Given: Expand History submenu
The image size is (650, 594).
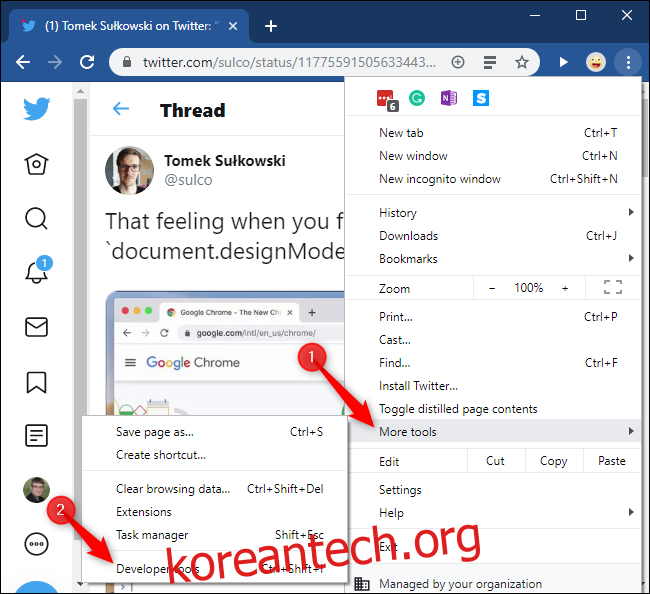Looking at the screenshot, I should [x=493, y=213].
